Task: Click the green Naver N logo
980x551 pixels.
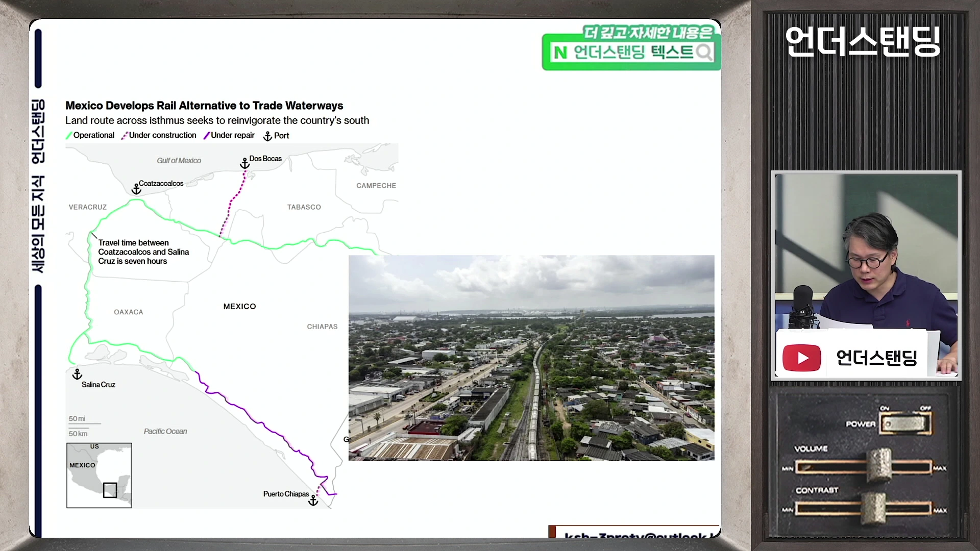Action: (x=560, y=53)
